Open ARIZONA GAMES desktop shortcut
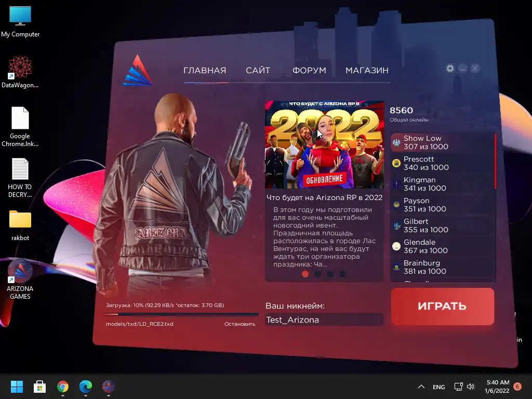Viewport: 532px width, 399px height. coord(20,280)
